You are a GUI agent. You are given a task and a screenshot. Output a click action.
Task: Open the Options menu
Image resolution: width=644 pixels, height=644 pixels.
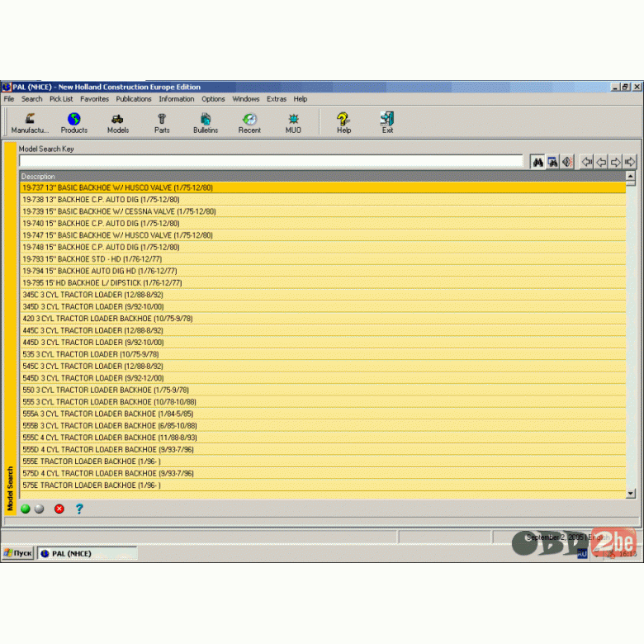coord(213,99)
